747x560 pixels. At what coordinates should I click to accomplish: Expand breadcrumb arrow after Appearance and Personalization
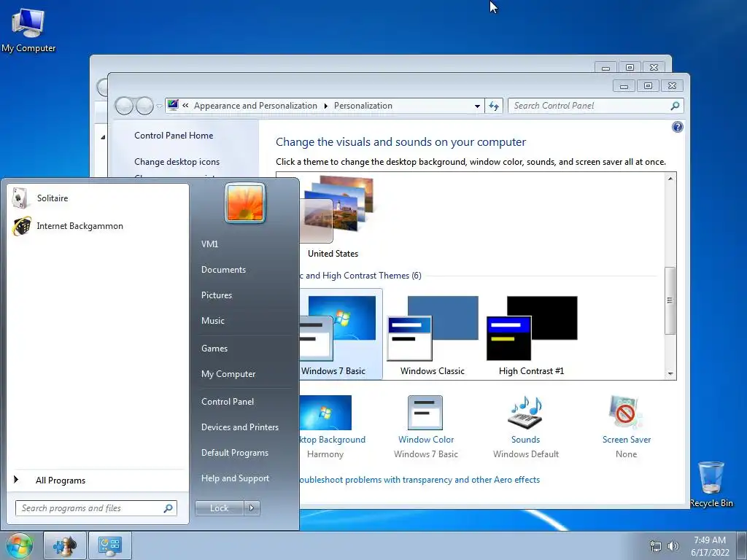[326, 106]
